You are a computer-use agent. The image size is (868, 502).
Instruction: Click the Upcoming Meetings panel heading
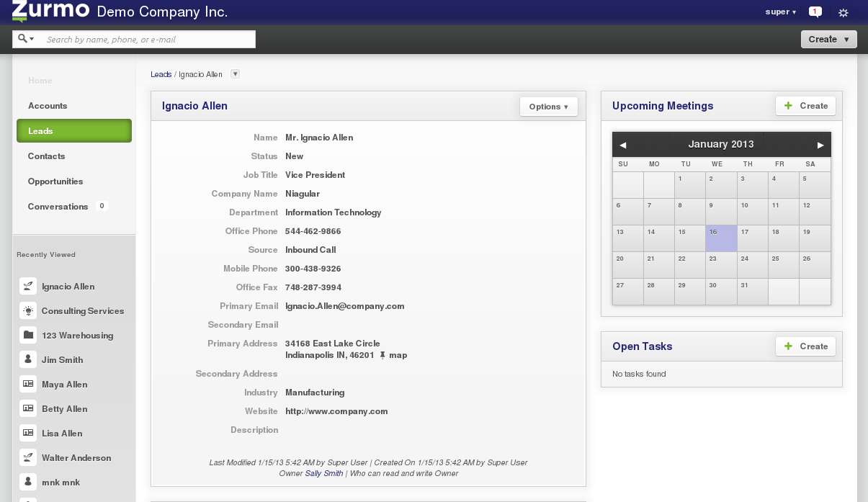pos(663,106)
